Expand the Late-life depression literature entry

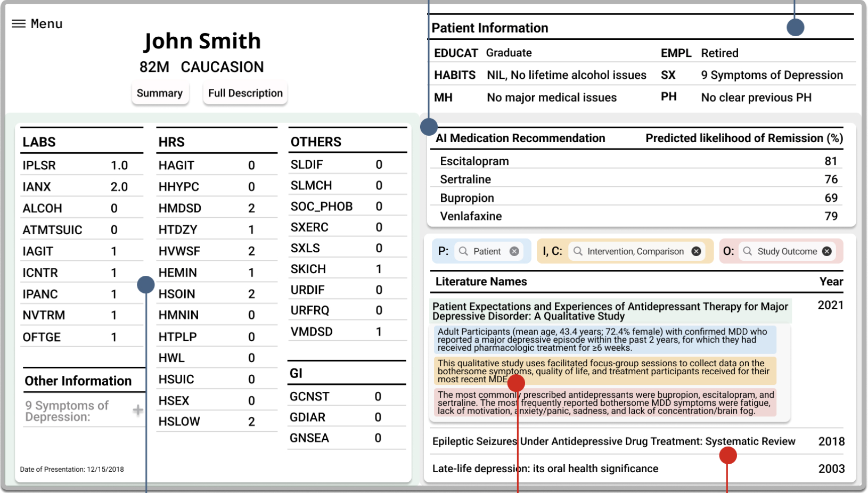(545, 469)
